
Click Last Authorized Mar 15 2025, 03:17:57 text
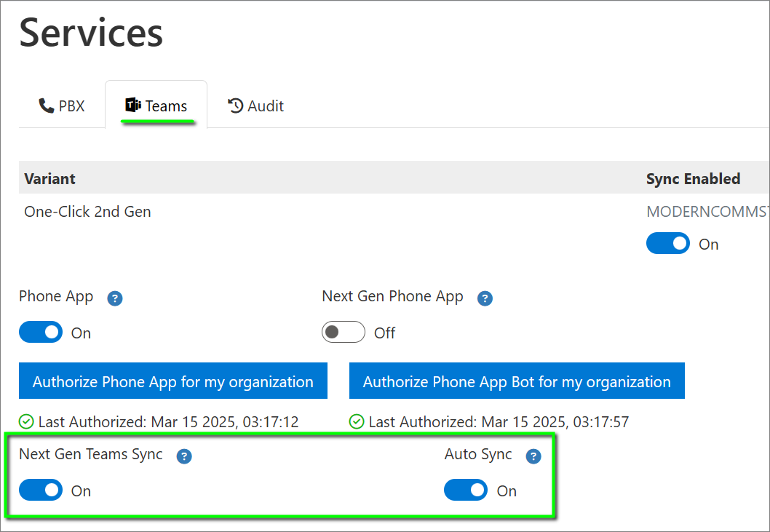499,422
